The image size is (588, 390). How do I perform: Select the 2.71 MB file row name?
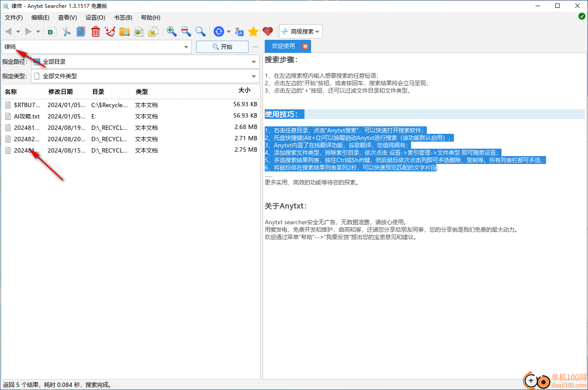[27, 139]
